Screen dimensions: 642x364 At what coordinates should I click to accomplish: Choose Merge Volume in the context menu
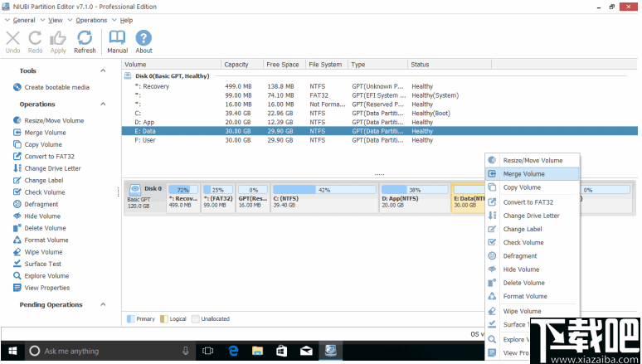[x=533, y=174]
